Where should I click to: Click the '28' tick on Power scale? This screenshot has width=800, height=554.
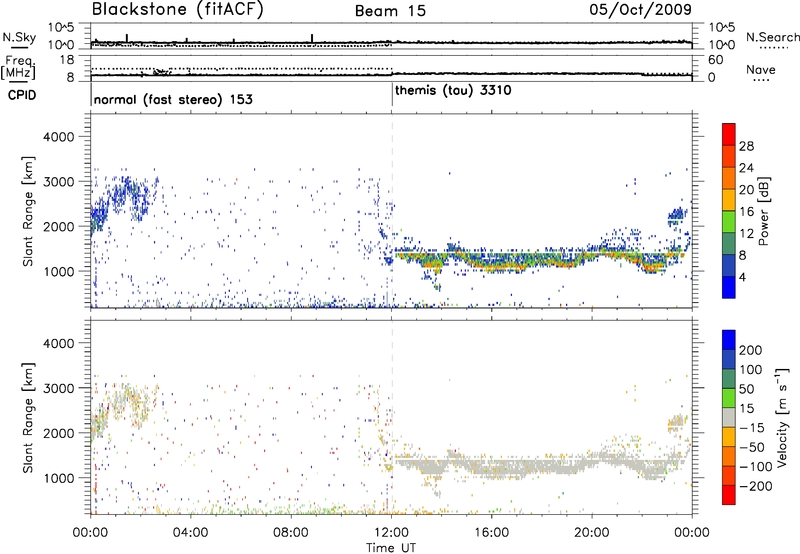pos(746,146)
